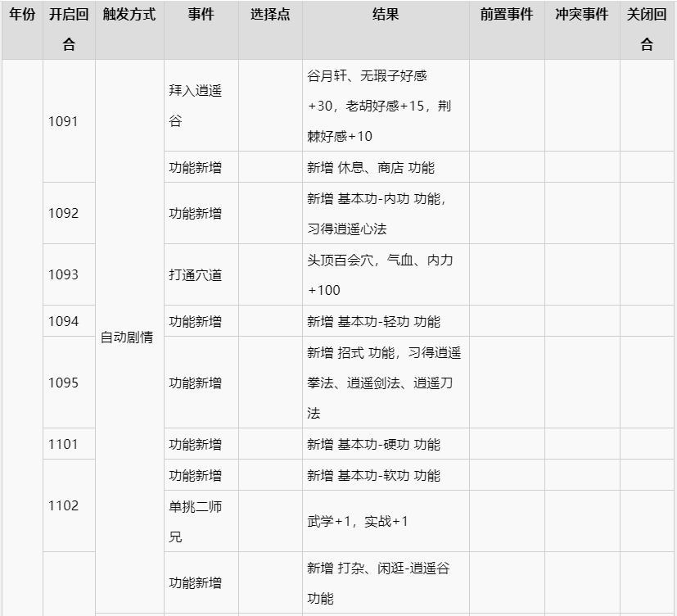Select the round 1091 cell
Viewport: 677px width, 616px height.
[x=64, y=121]
